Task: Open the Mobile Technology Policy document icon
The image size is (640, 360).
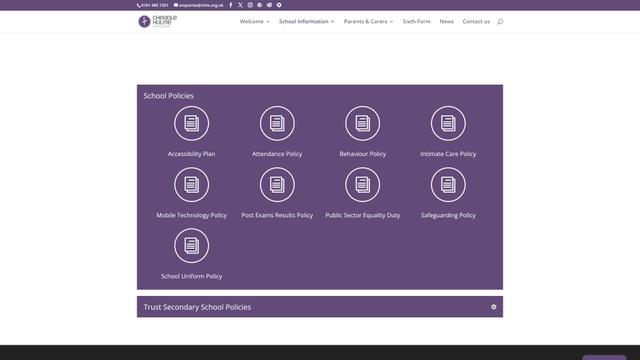Action: (x=191, y=184)
